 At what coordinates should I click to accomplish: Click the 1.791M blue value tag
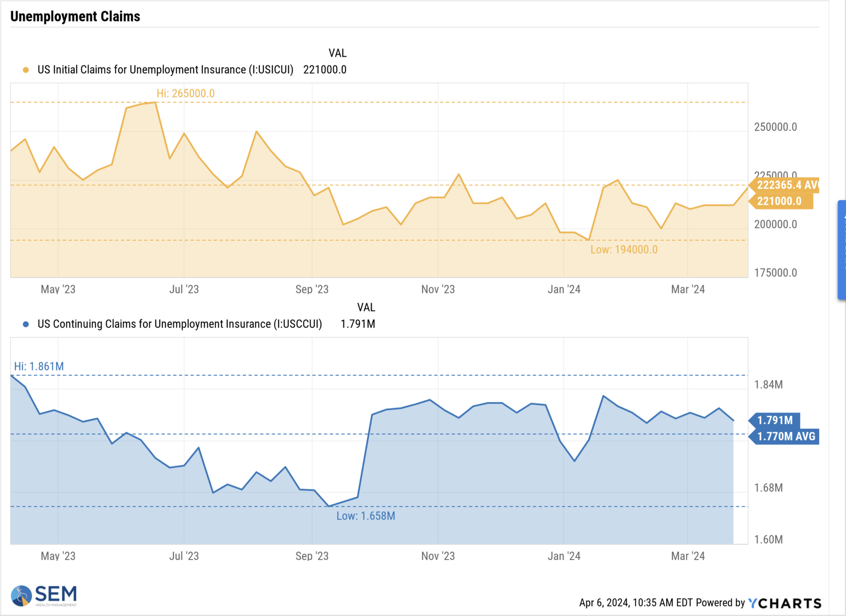(x=775, y=420)
